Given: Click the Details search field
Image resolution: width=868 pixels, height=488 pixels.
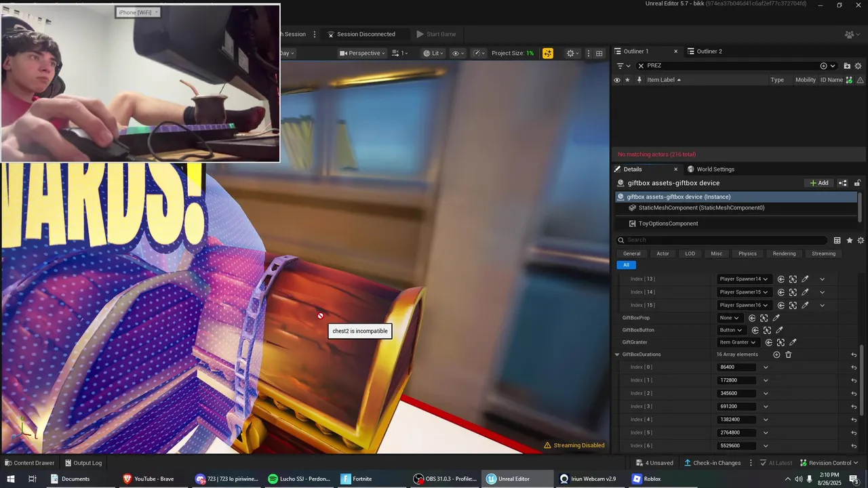Looking at the screenshot, I should coord(722,240).
